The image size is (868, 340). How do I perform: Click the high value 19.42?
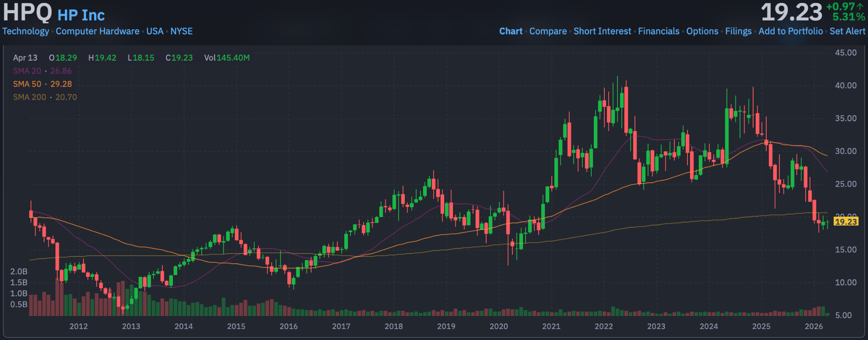click(x=106, y=58)
